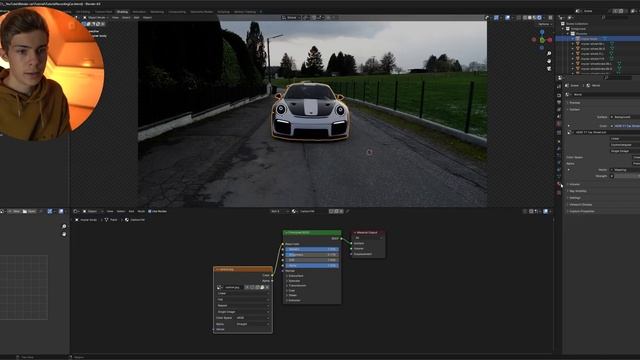Viewport: 640px width, 360px height.
Task: Open the Animation workspace tab
Action: click(x=139, y=12)
